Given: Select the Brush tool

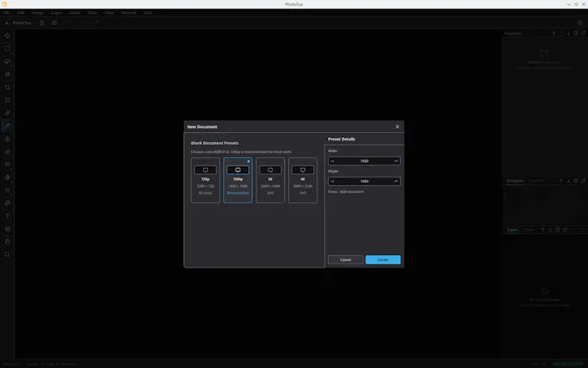Looking at the screenshot, I should [8, 125].
